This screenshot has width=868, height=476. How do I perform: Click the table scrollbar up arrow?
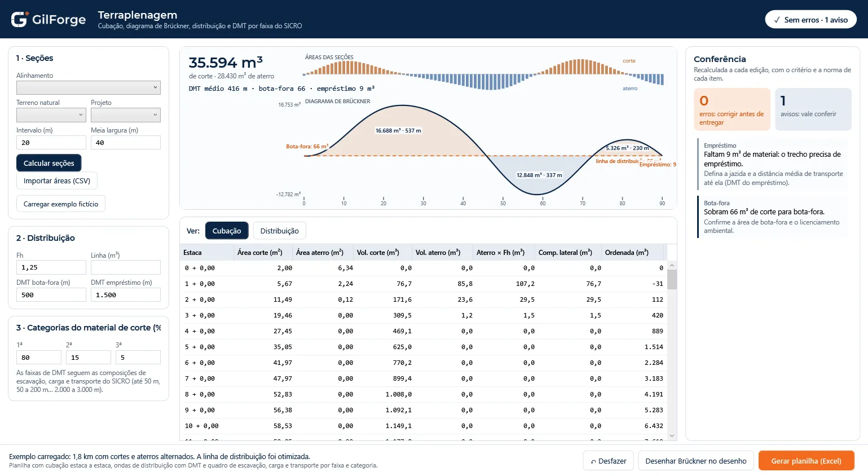click(672, 265)
